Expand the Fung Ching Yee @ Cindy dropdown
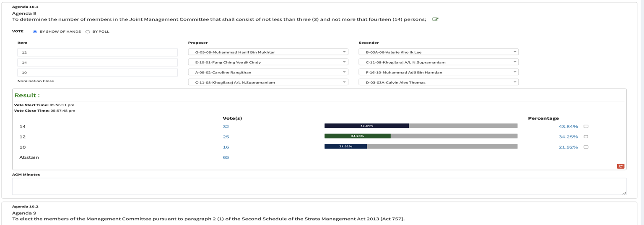The width and height of the screenshot is (644, 225). point(268,62)
